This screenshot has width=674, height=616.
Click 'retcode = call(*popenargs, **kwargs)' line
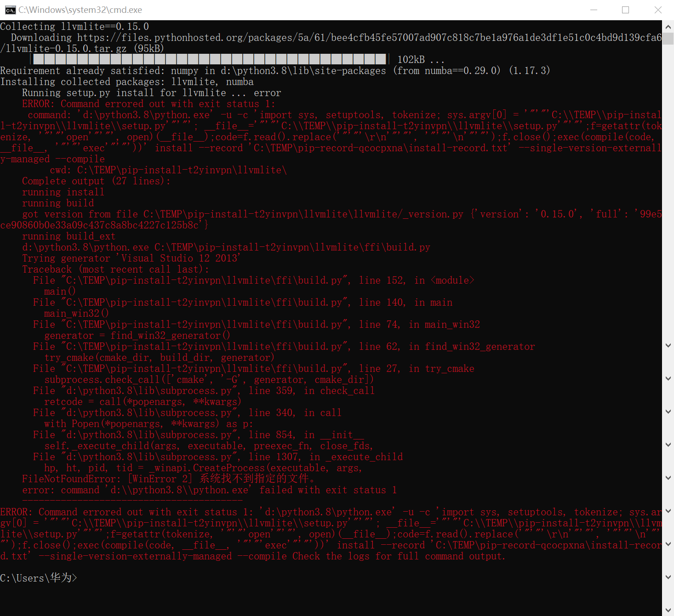click(x=143, y=402)
